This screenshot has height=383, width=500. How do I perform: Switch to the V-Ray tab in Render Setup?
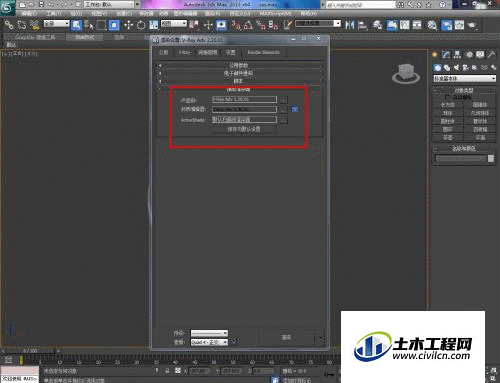coord(184,52)
